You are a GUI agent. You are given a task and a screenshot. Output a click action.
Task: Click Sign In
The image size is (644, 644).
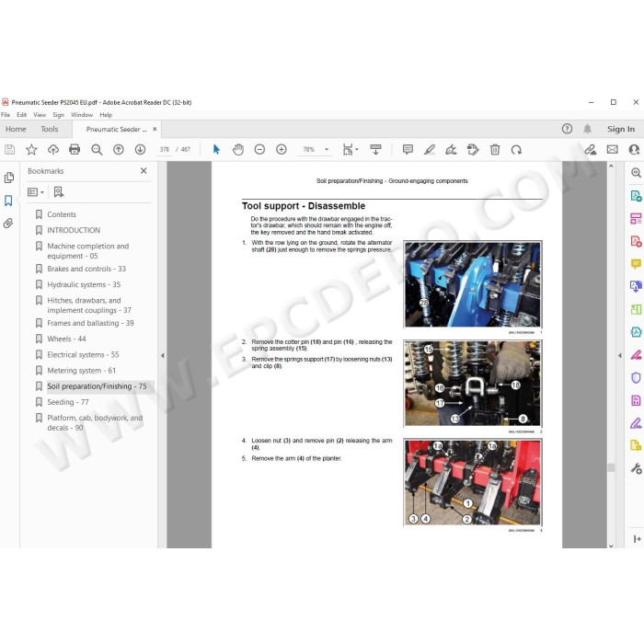(621, 129)
